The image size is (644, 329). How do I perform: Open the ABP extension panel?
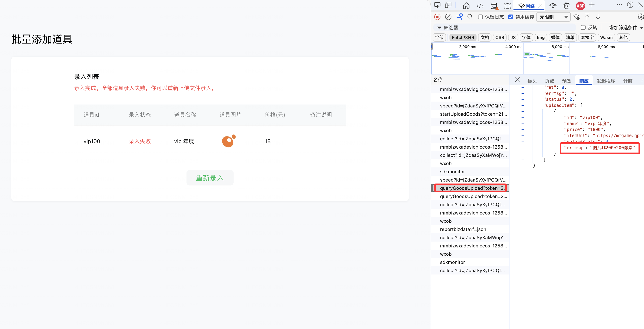(580, 5)
